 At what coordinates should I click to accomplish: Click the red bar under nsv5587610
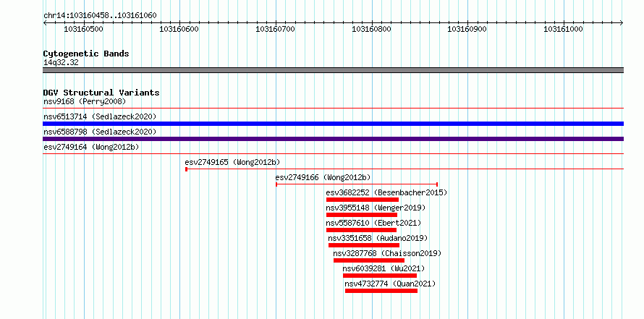361,230
